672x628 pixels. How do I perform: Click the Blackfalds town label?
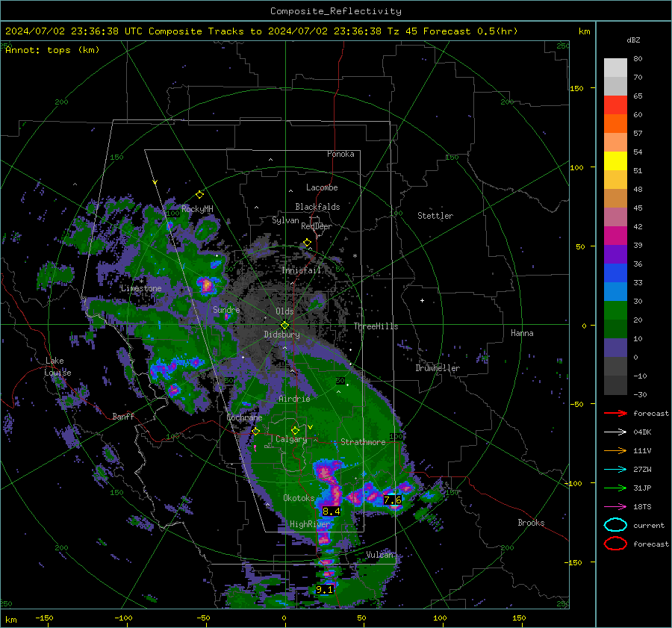click(x=317, y=207)
